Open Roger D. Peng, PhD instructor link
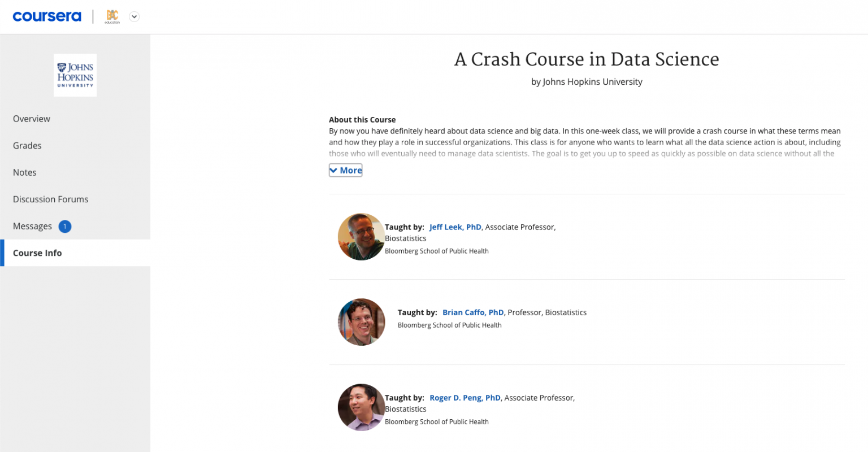This screenshot has height=452, width=868. [465, 398]
